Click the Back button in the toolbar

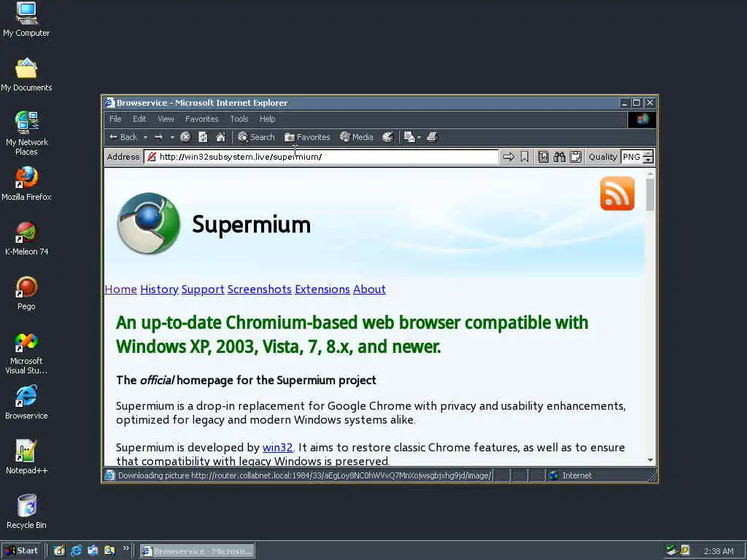[123, 137]
